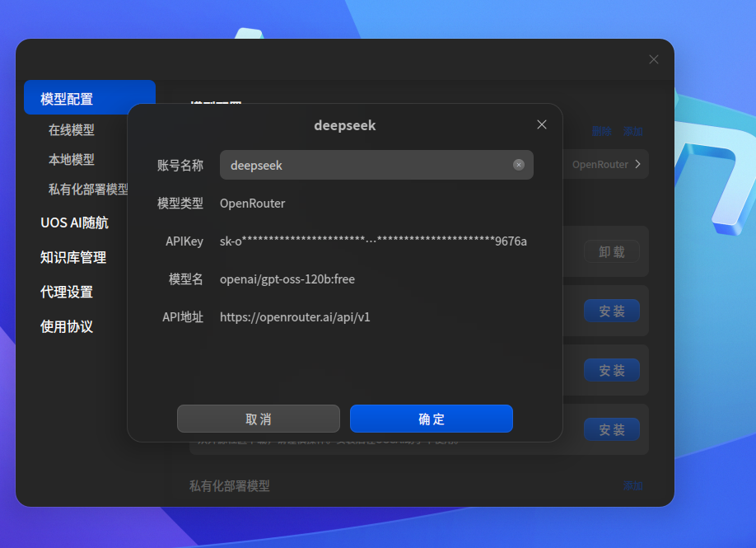Open 代理设置 page
The width and height of the screenshot is (756, 548).
coord(67,293)
